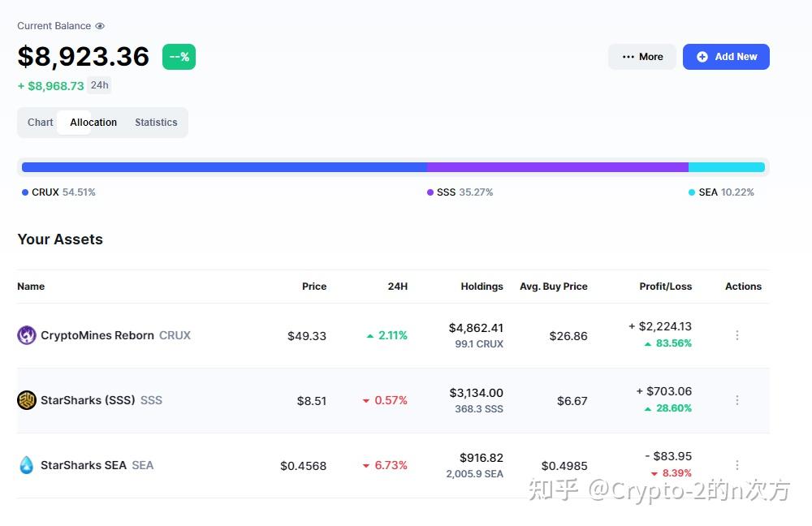
Task: Select the Allocation tab
Action: (93, 123)
